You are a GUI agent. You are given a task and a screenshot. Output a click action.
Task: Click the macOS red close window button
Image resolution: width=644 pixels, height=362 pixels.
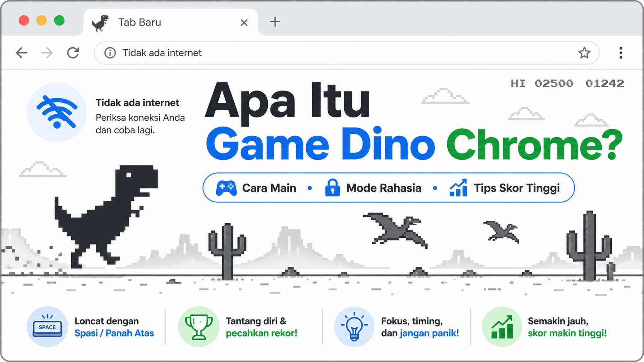[x=24, y=20]
